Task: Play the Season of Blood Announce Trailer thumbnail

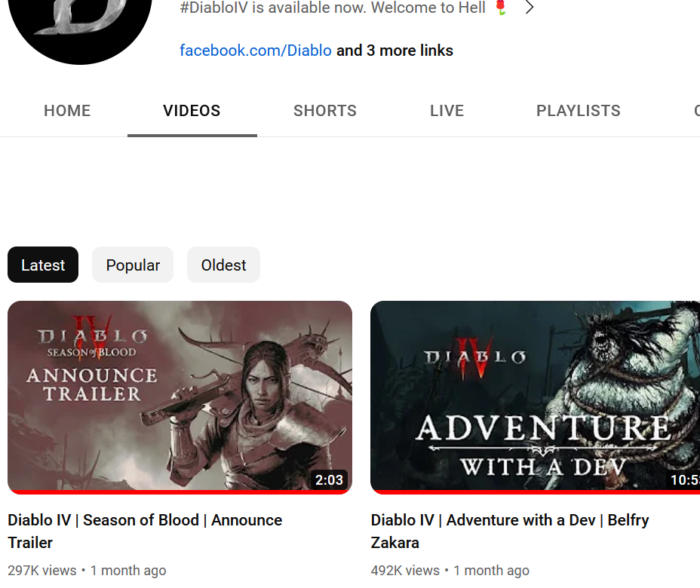Action: (180, 397)
